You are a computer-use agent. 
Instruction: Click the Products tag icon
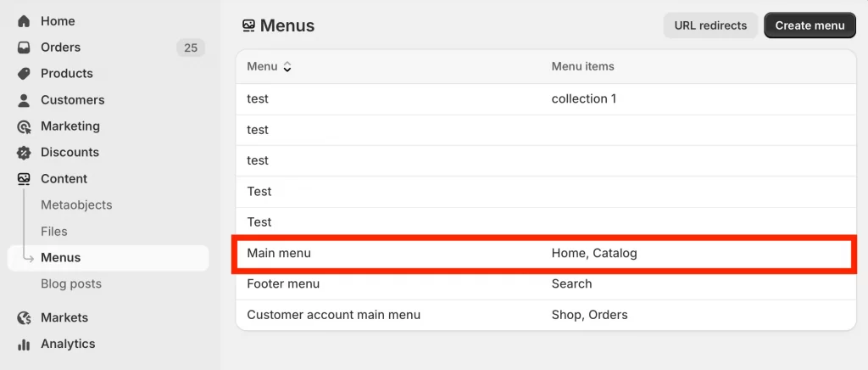click(24, 74)
